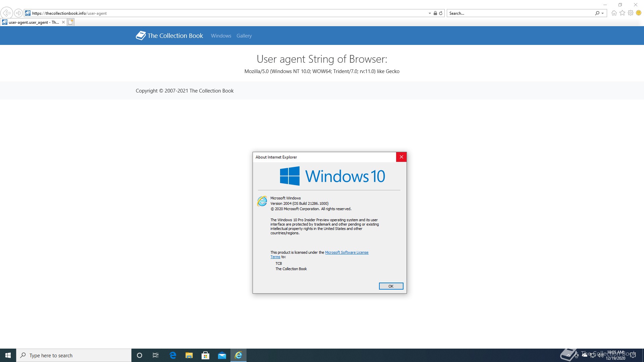Open OneDrive from the system tray

(x=585, y=355)
